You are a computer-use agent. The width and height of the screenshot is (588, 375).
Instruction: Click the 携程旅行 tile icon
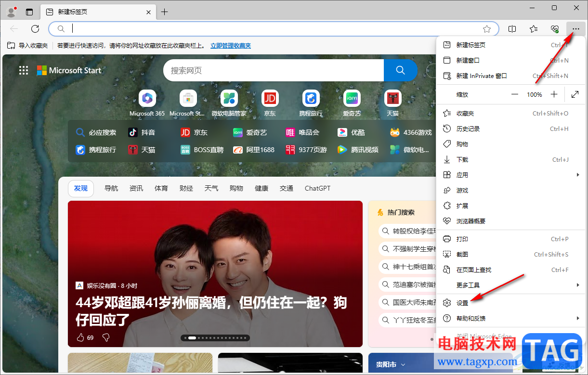[x=311, y=99]
